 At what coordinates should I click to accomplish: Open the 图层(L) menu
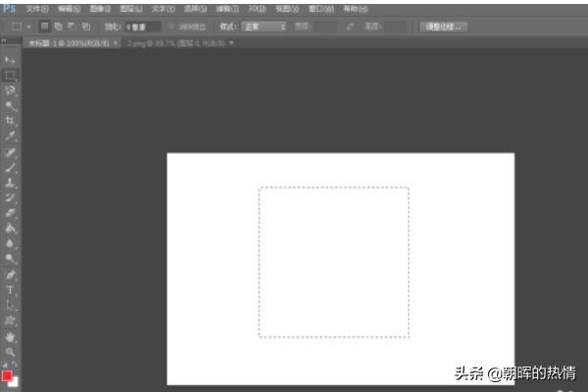click(130, 9)
